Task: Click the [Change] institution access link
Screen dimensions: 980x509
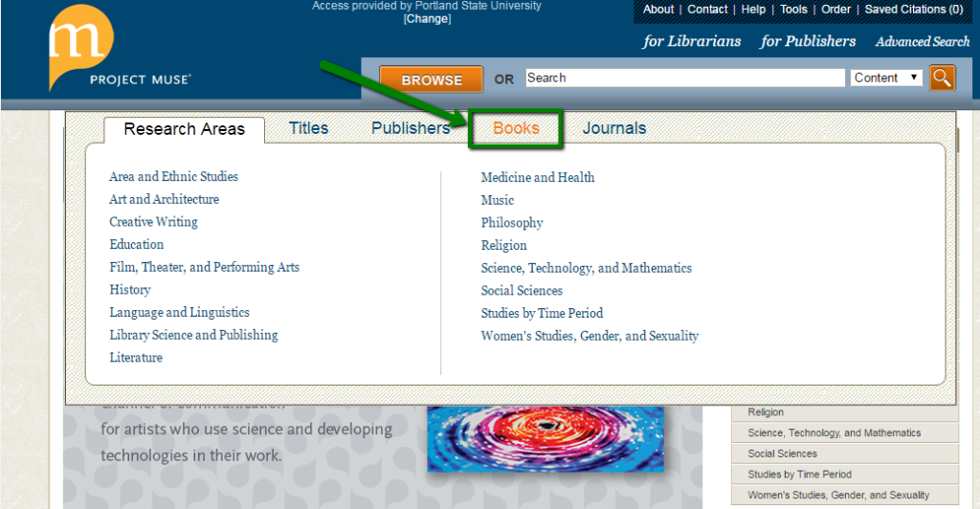Action: coord(427,19)
